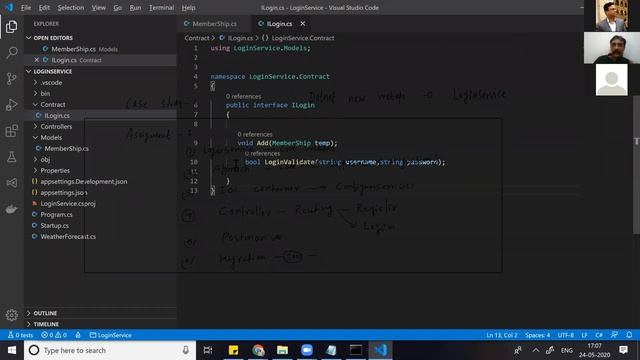Close the ILogin.cs editor tab
The width and height of the screenshot is (640, 360).
point(302,24)
